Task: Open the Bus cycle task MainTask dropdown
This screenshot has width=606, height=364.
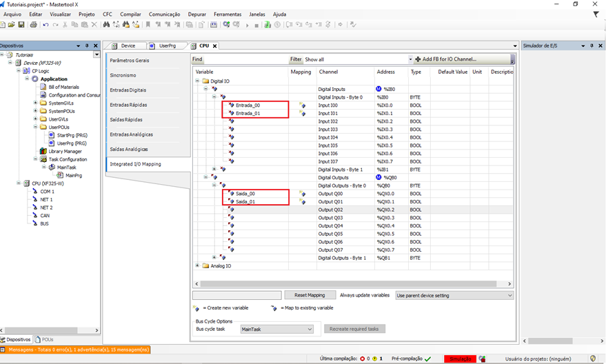Action: (x=309, y=330)
